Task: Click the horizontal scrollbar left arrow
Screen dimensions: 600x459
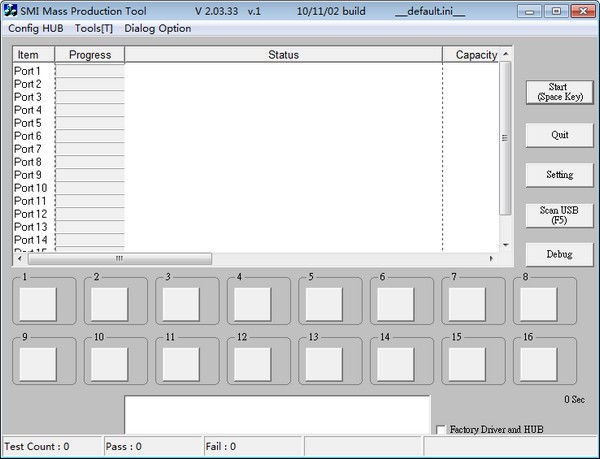Action: point(20,259)
